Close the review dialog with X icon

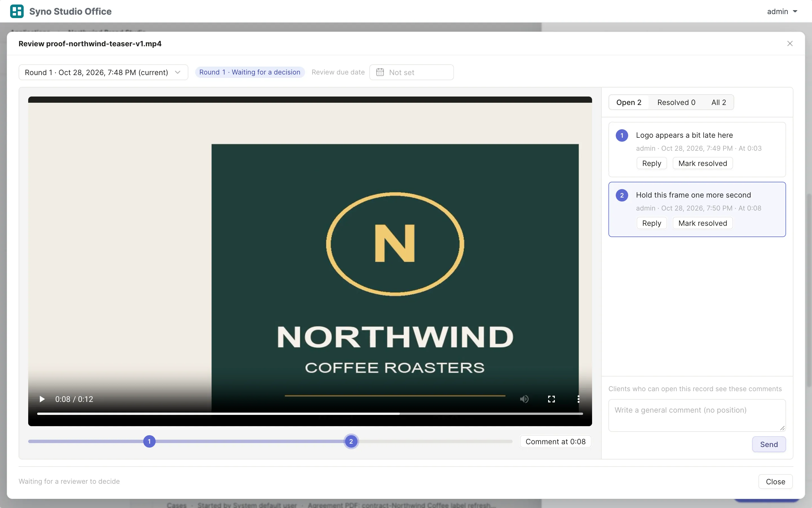pos(790,43)
